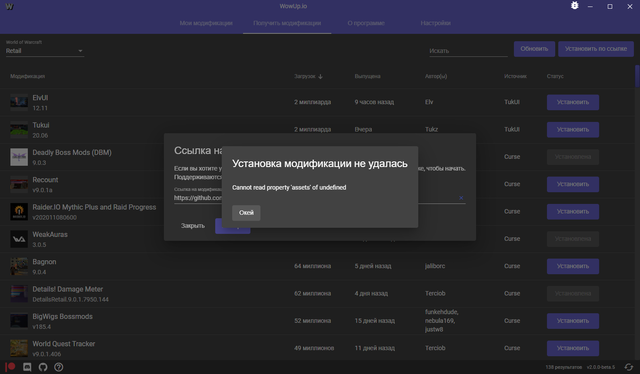The width and height of the screenshot is (640, 374).
Task: Clear the URL field with the X icon
Action: [461, 198]
